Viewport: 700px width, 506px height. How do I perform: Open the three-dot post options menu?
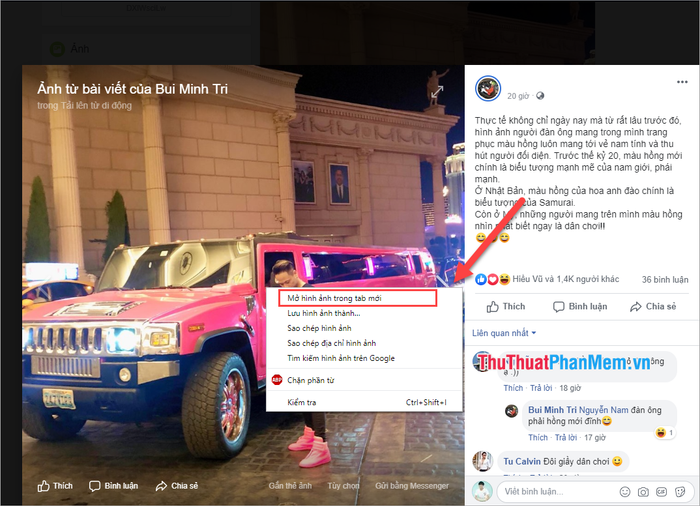coord(682,82)
